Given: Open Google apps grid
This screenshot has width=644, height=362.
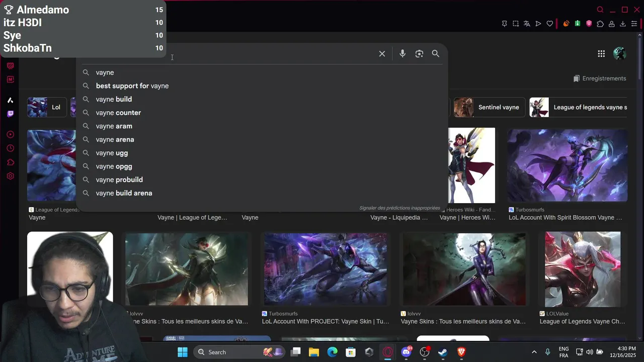Looking at the screenshot, I should 601,54.
